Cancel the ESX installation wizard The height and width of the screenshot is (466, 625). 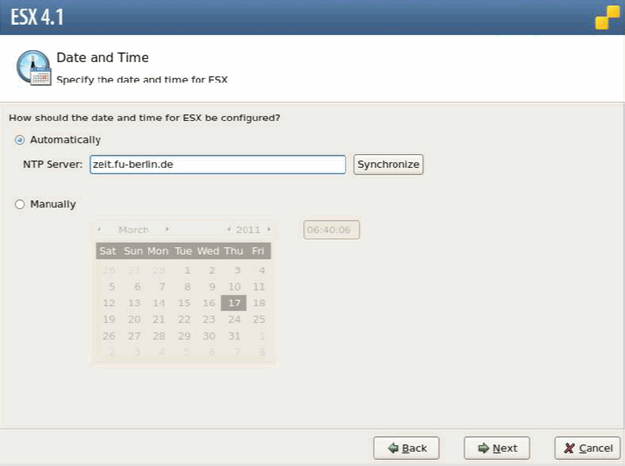[x=585, y=448]
